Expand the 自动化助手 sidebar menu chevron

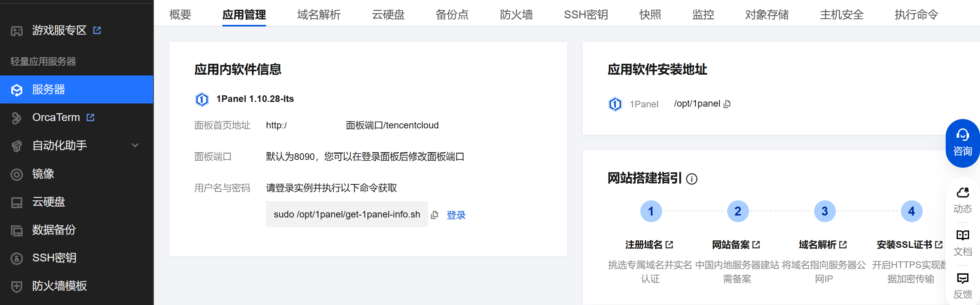pos(135,145)
